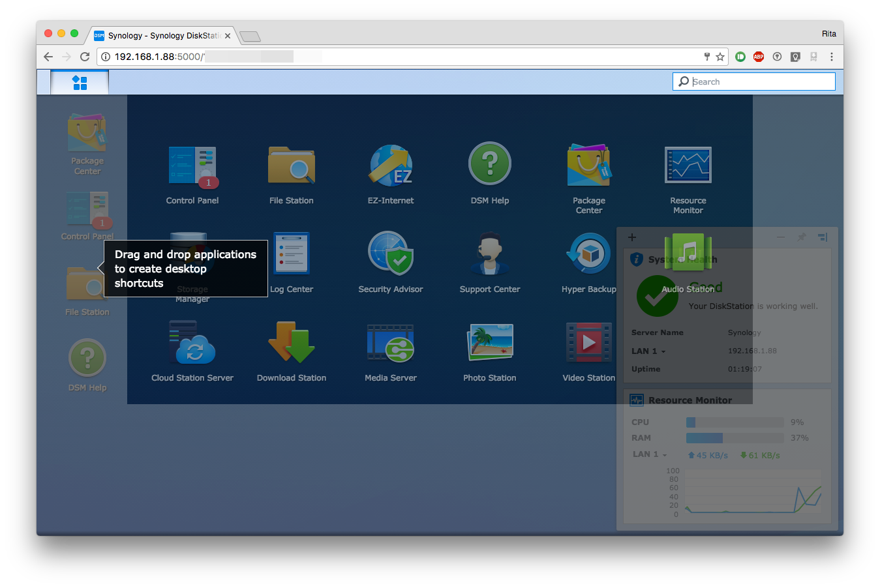The image size is (880, 588).
Task: Launch File Station from the main menu grid
Action: tap(292, 166)
